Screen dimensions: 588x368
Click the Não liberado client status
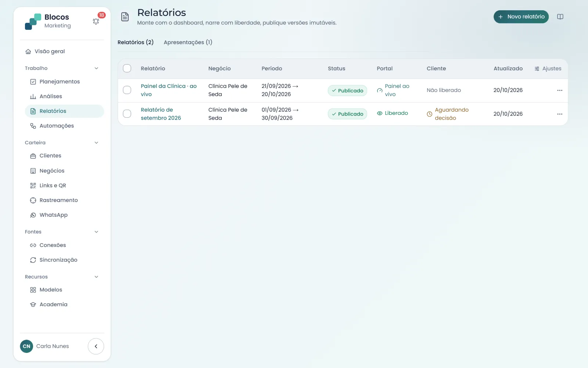pos(444,90)
